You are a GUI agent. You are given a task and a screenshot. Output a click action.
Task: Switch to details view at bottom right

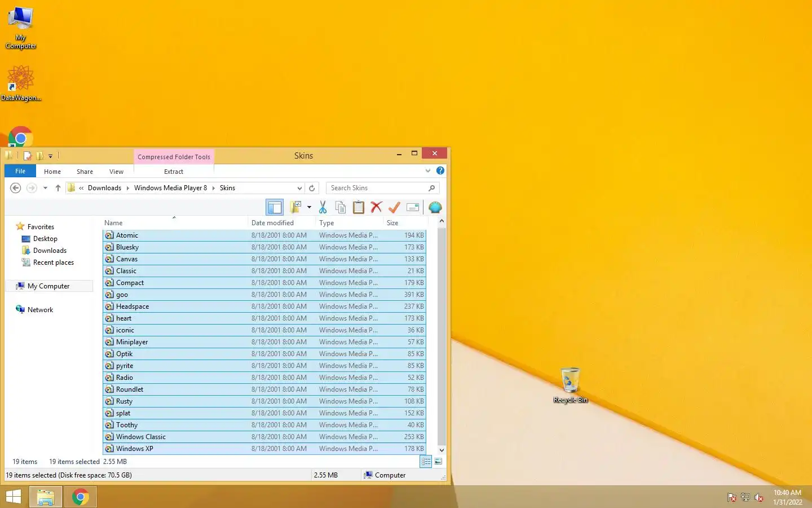426,462
